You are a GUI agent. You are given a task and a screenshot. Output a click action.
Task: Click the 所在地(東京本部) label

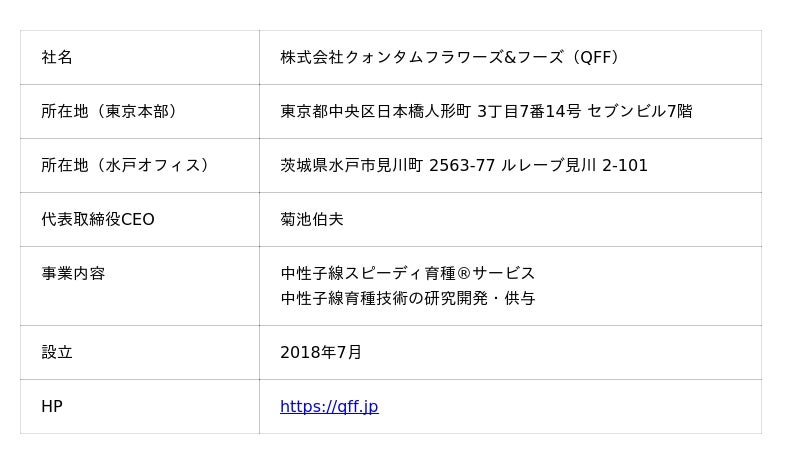[x=112, y=111]
